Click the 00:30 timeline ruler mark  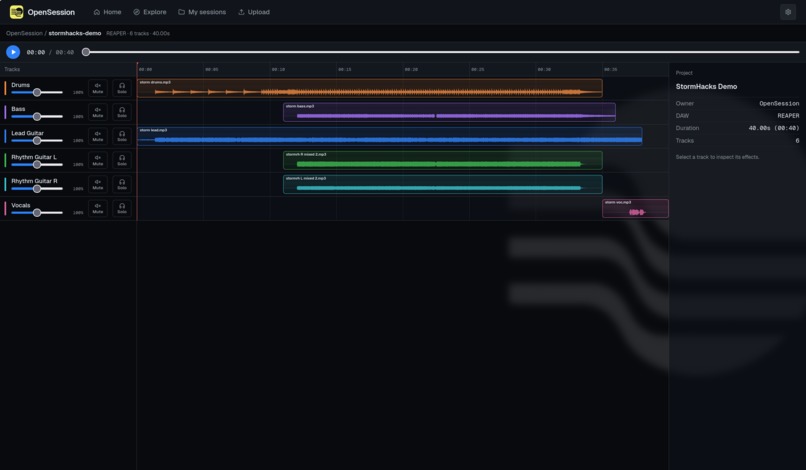point(544,69)
